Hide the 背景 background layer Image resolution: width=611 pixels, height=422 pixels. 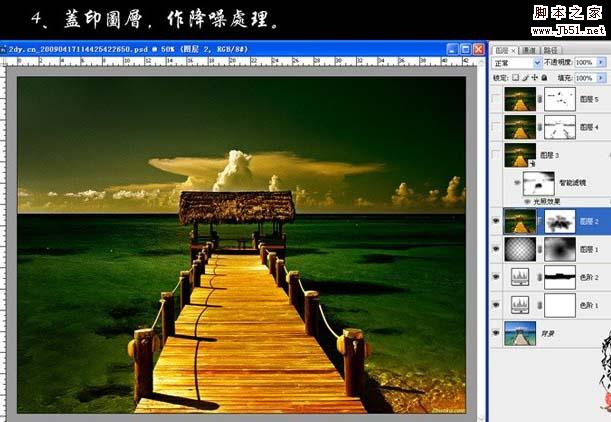coord(496,333)
